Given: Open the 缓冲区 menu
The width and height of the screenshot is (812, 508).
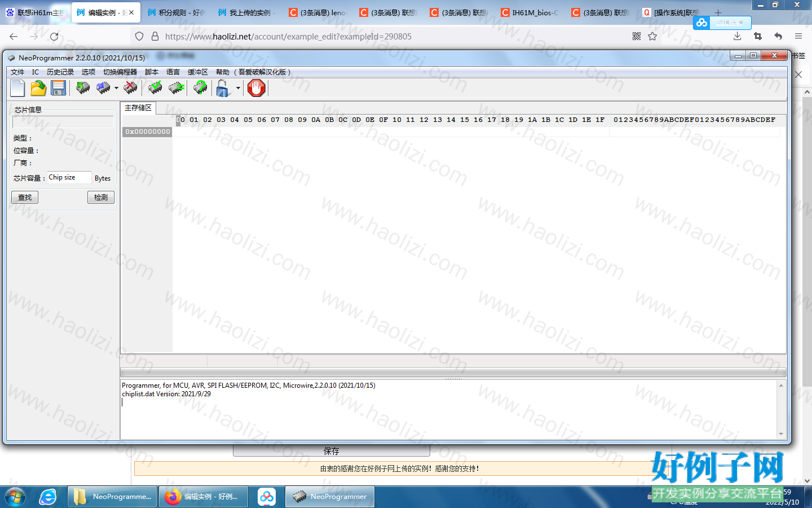Looking at the screenshot, I should [198, 72].
